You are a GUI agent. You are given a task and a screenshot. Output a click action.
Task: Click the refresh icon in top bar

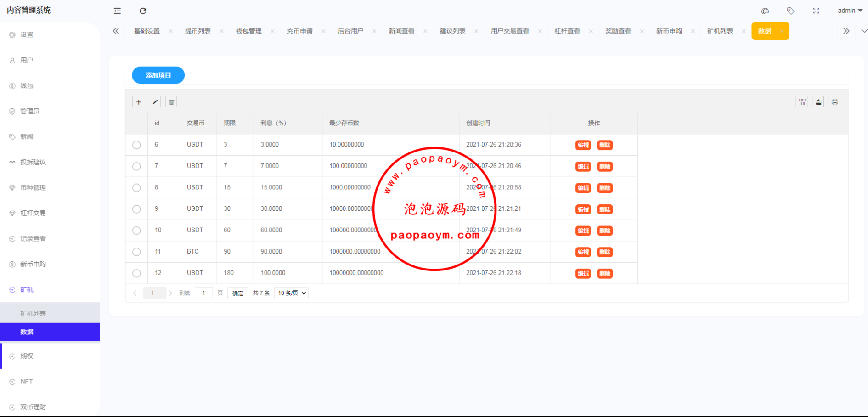tap(143, 11)
